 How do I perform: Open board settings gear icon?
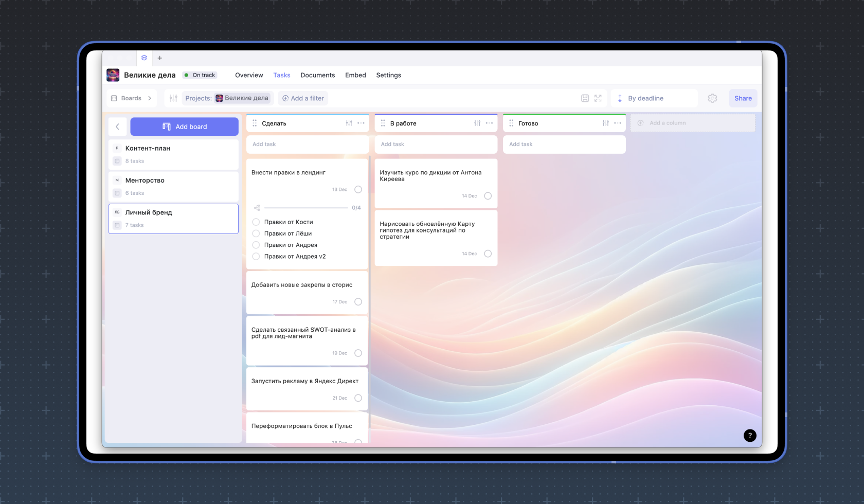712,98
